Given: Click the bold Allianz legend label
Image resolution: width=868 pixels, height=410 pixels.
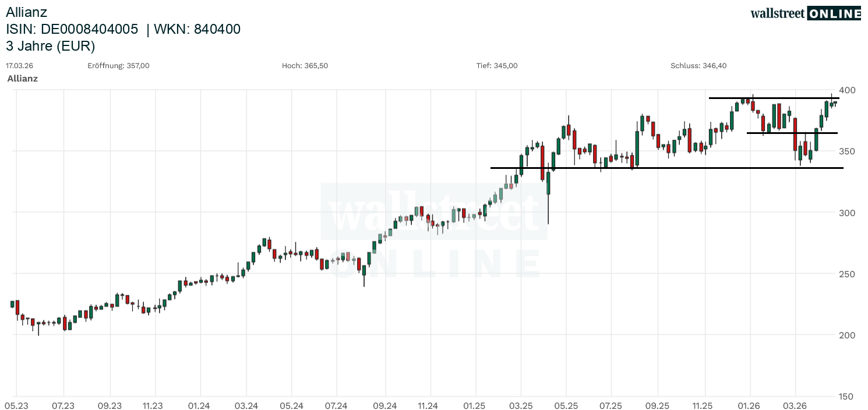Looking at the screenshot, I should pyautogui.click(x=23, y=79).
